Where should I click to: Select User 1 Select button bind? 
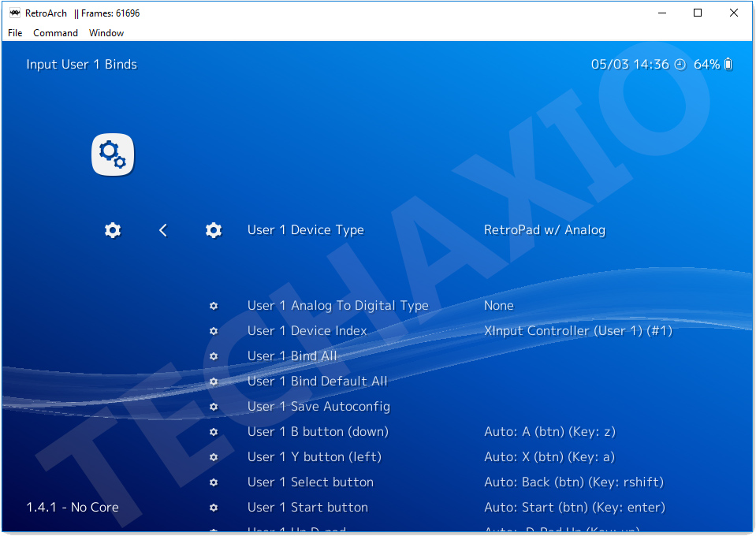click(311, 482)
